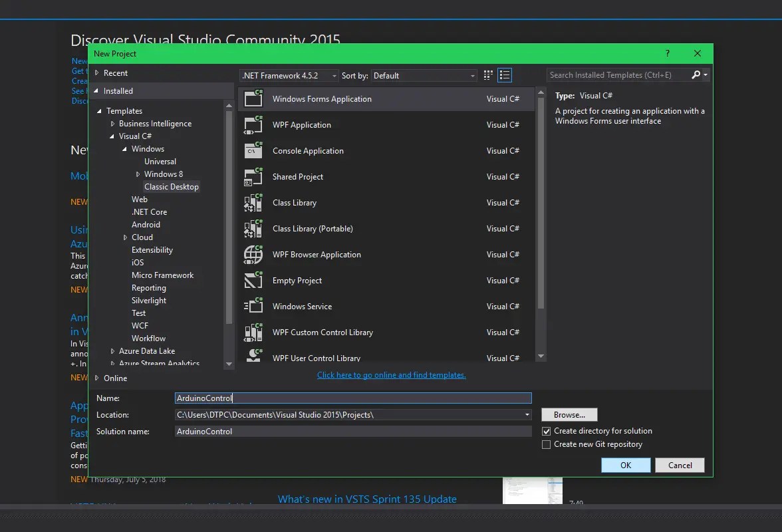
Task: Expand the Online templates section
Action: coord(96,378)
